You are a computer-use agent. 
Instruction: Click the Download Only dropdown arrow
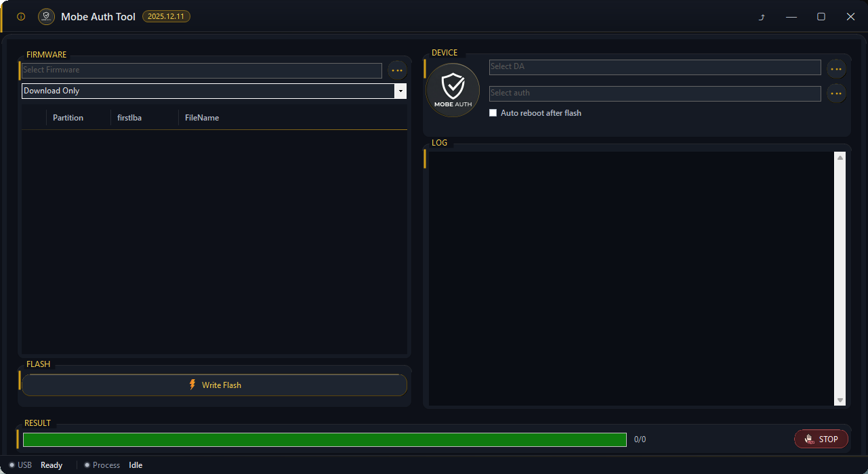[400, 91]
